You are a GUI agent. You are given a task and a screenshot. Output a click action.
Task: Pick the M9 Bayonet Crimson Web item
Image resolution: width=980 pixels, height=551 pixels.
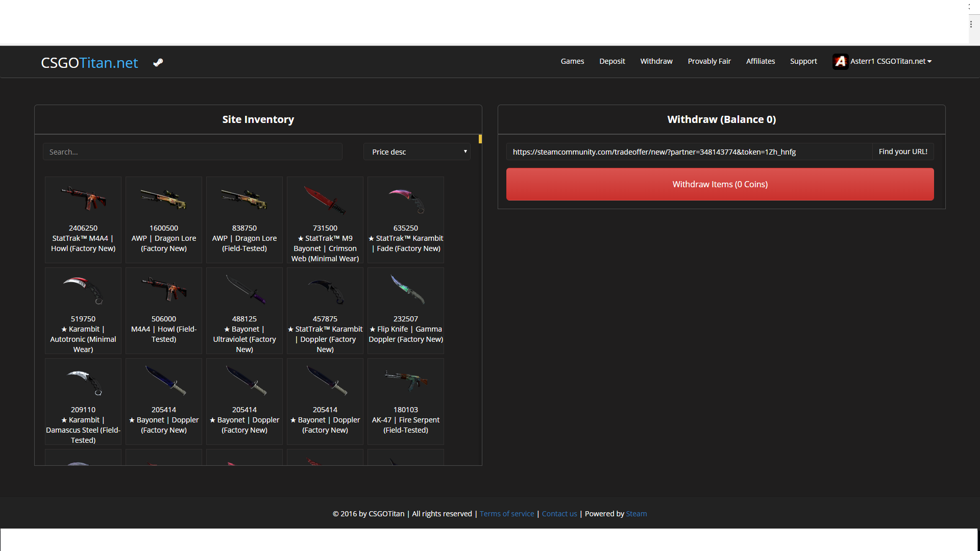pyautogui.click(x=325, y=219)
